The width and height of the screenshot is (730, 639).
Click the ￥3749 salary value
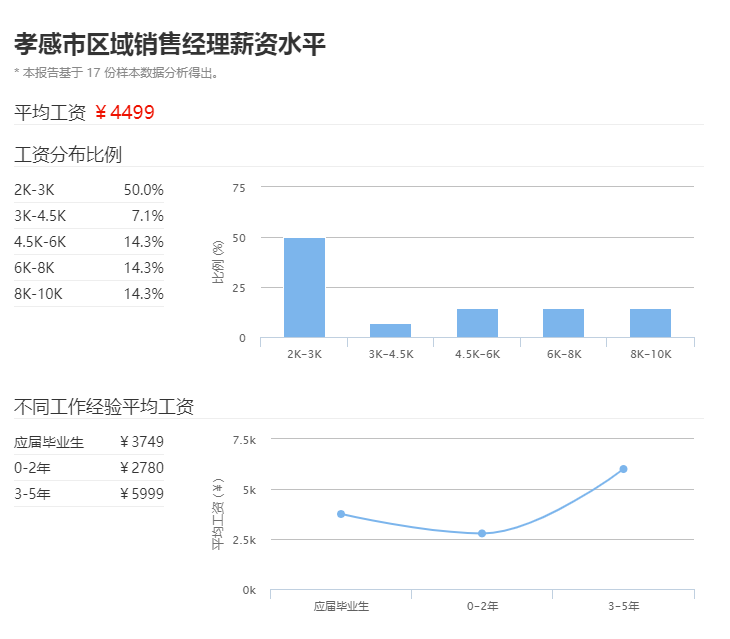point(142,442)
